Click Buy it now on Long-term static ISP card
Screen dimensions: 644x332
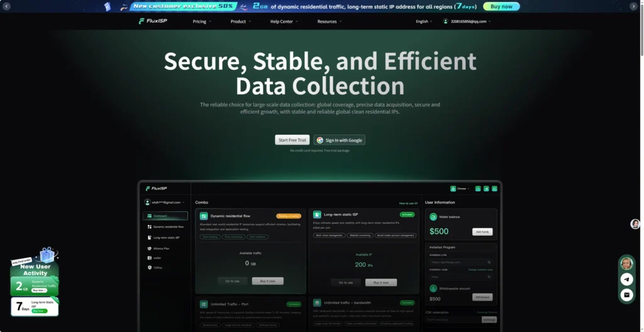pos(380,282)
